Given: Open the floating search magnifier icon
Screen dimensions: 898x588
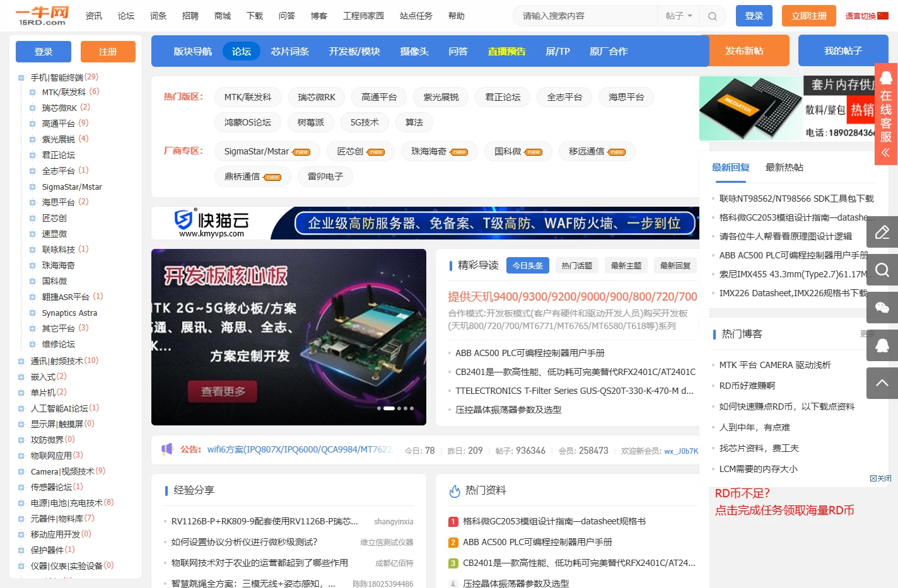Looking at the screenshot, I should coord(882,270).
